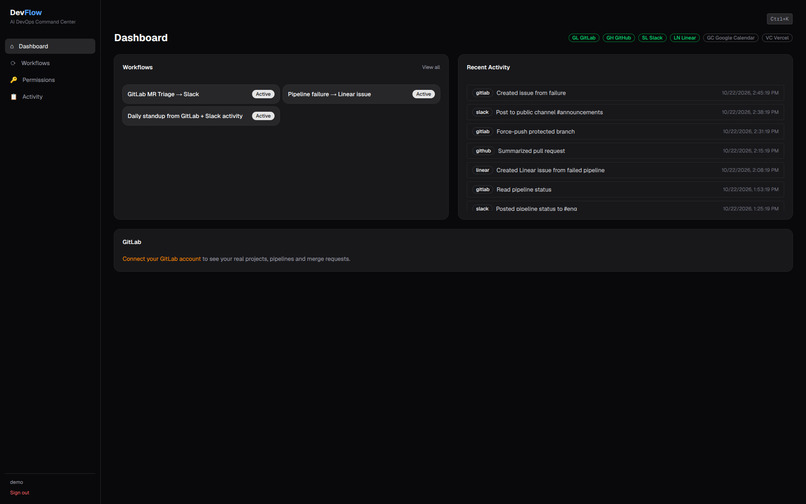Click Active badge on Daily standup workflow
Screen dimensions: 806x504
pos(263,116)
